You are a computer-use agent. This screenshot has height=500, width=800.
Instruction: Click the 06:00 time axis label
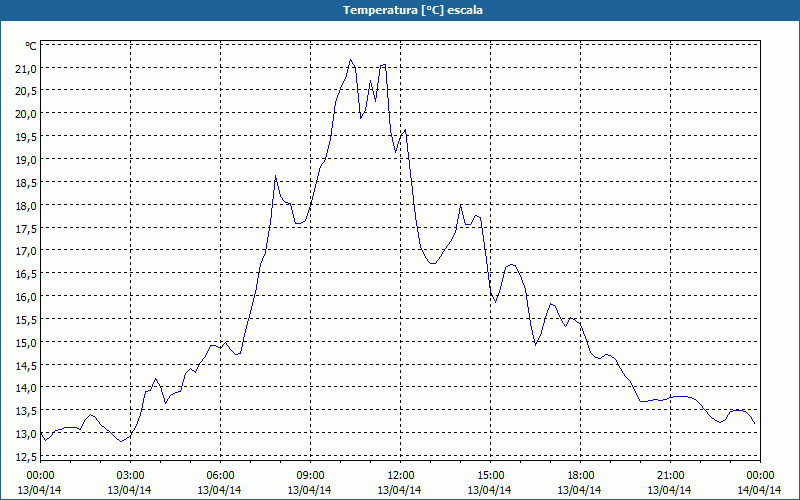click(220, 476)
